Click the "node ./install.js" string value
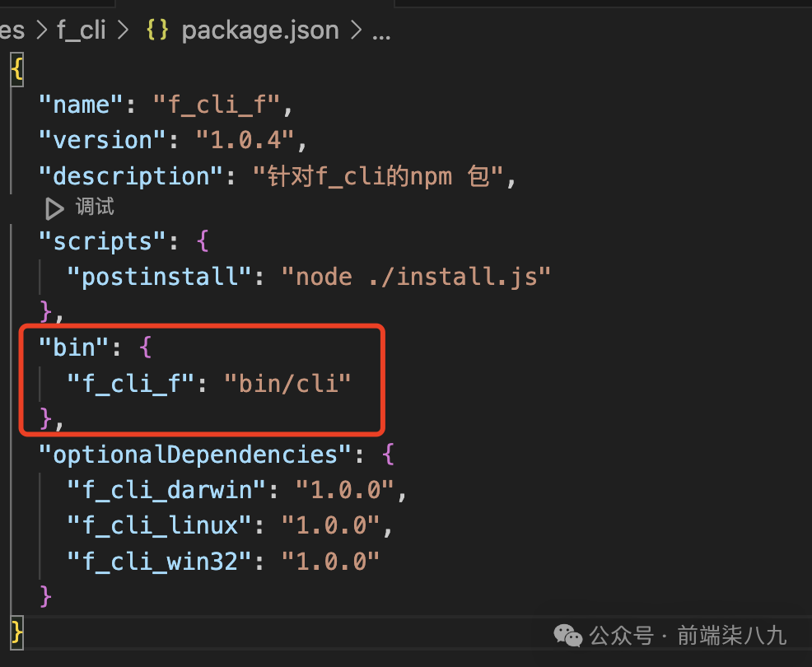This screenshot has width=812, height=667. pyautogui.click(x=415, y=277)
